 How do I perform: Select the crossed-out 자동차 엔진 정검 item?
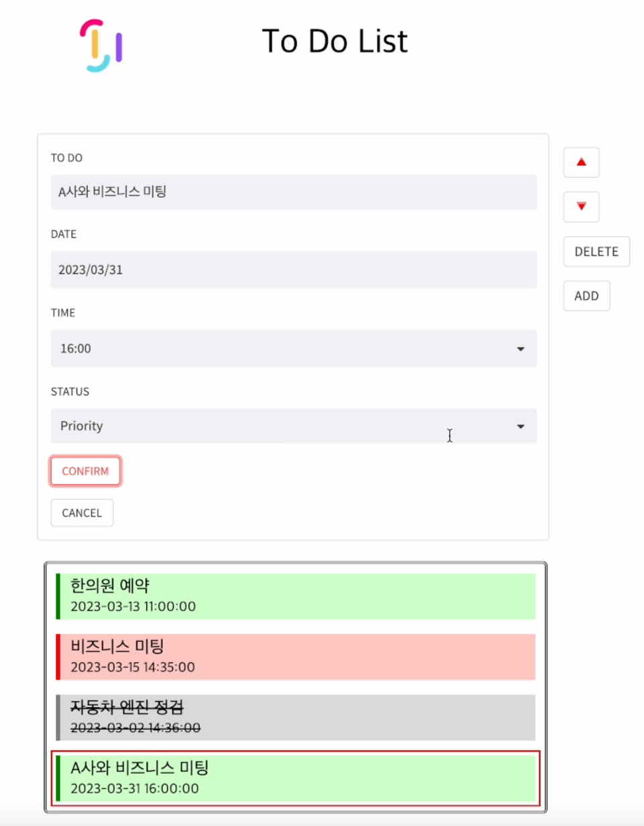pos(296,717)
